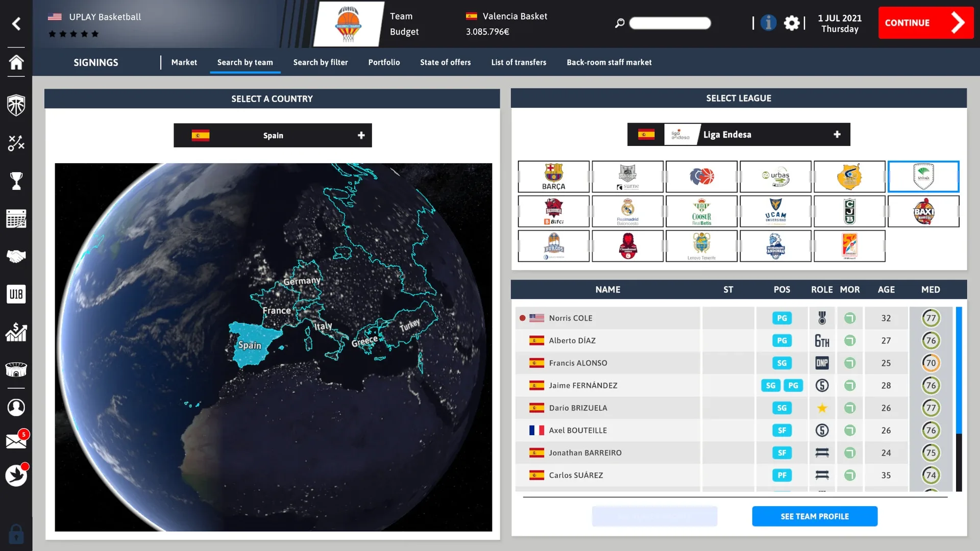Screen dimensions: 980x551
Task: Click the search input field in top bar
Action: (670, 23)
